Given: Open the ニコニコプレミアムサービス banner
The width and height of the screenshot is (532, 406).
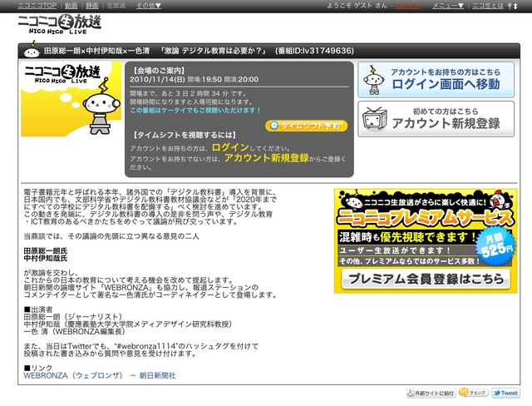Looking at the screenshot, I should 426,240.
